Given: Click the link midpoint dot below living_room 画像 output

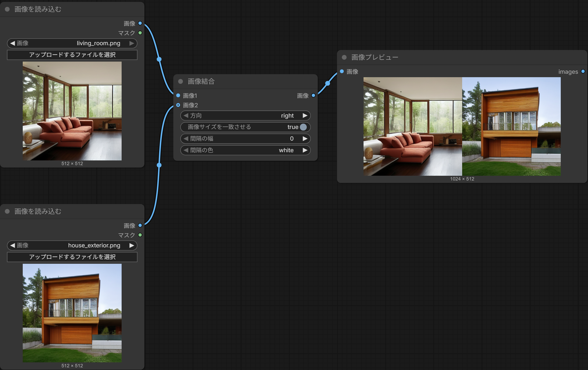Looking at the screenshot, I should pyautogui.click(x=159, y=59).
